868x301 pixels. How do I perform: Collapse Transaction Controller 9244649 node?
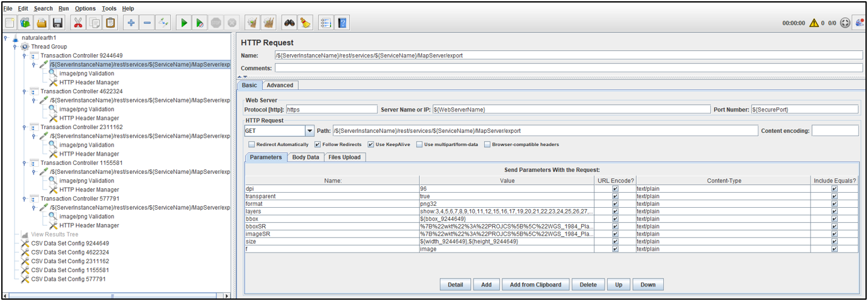(25, 55)
